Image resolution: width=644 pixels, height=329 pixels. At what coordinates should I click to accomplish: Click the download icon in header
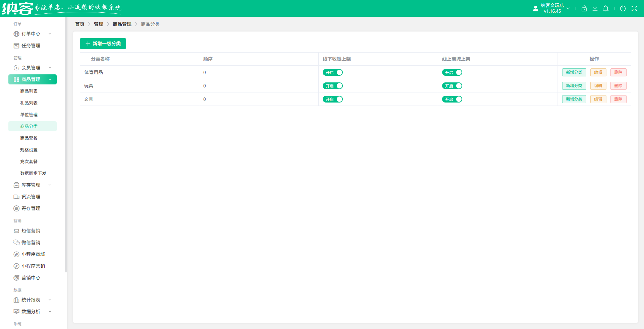click(595, 8)
